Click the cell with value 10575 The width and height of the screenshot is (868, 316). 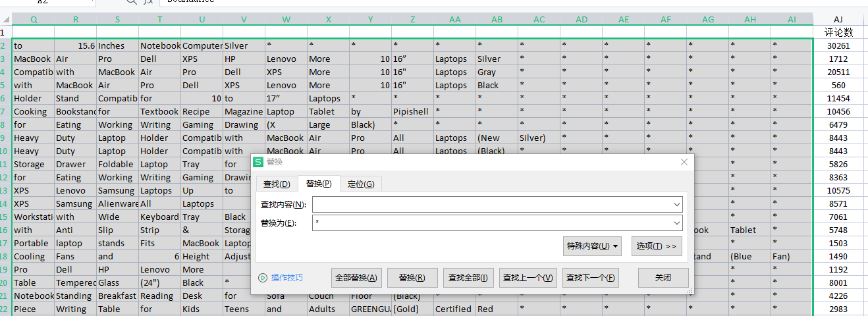(838, 190)
